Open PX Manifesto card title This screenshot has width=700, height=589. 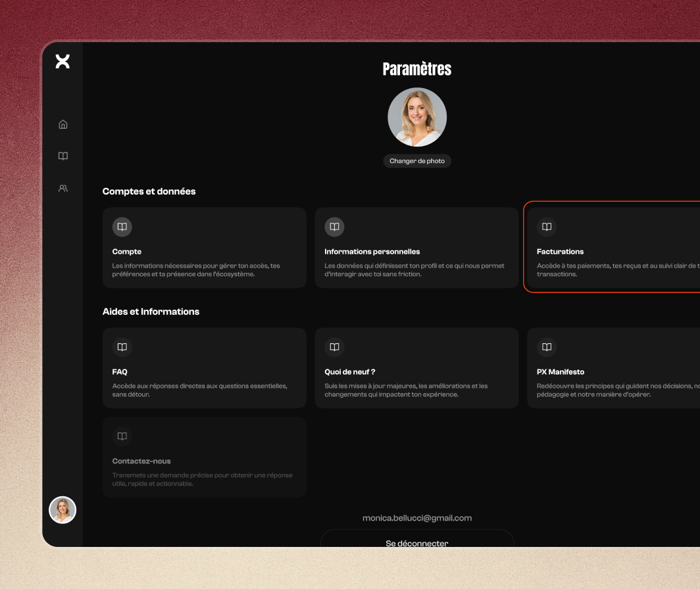561,371
